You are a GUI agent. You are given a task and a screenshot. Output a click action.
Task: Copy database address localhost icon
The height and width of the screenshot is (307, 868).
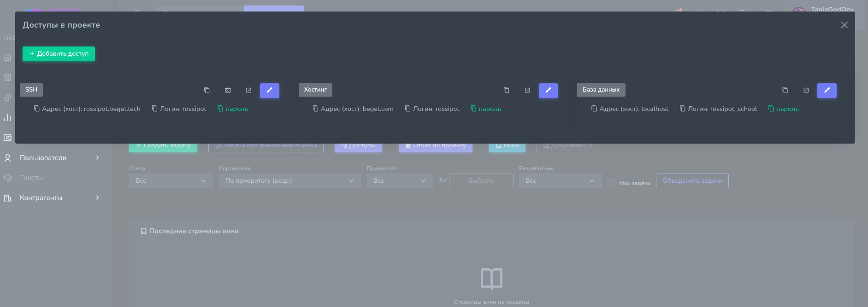(x=594, y=109)
